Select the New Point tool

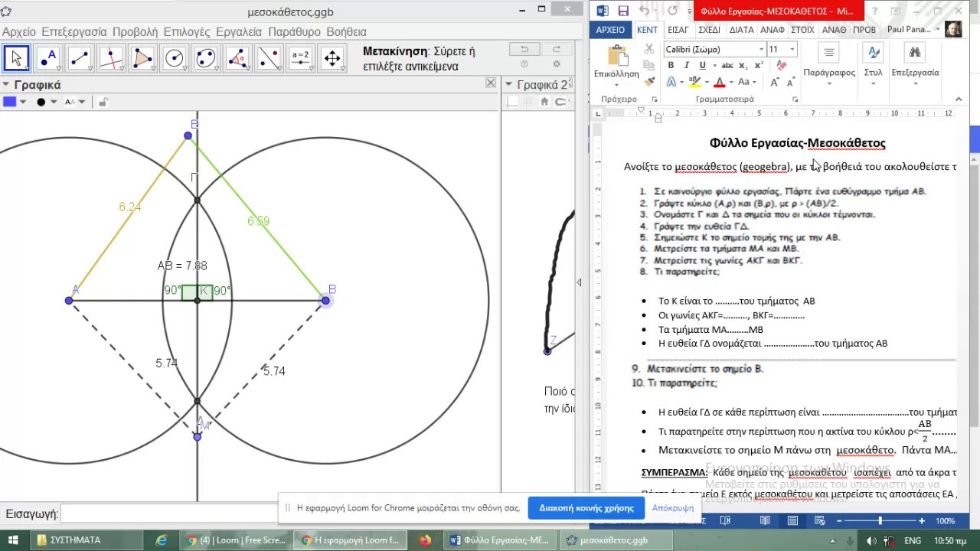pos(48,58)
